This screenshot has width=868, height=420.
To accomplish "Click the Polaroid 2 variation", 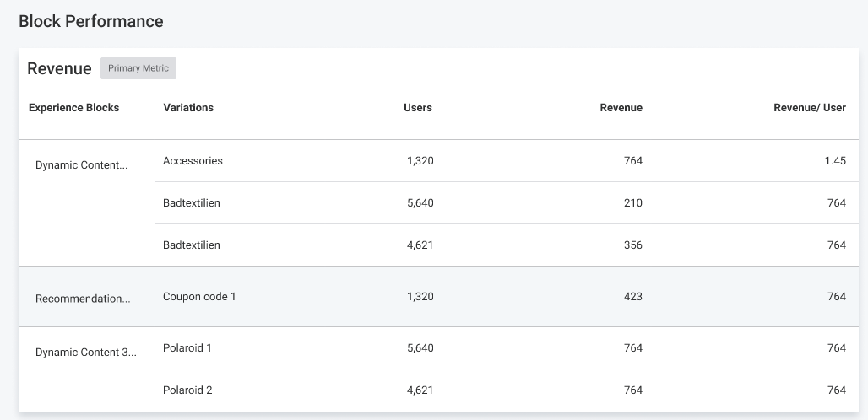I will point(187,390).
